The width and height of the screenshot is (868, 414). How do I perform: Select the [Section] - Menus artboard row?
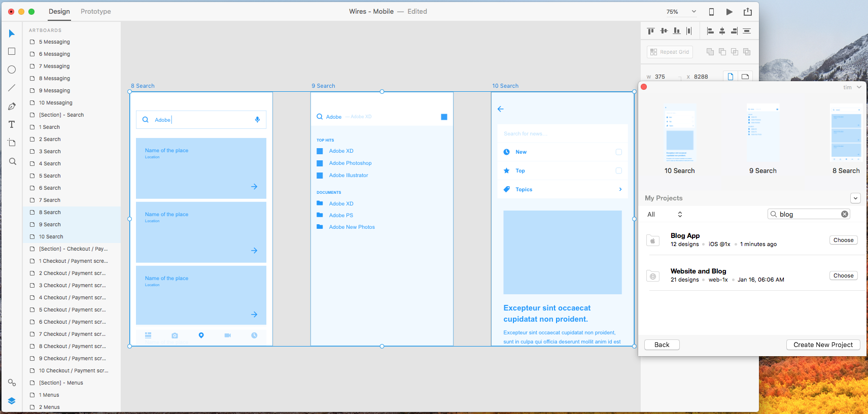coord(72,383)
